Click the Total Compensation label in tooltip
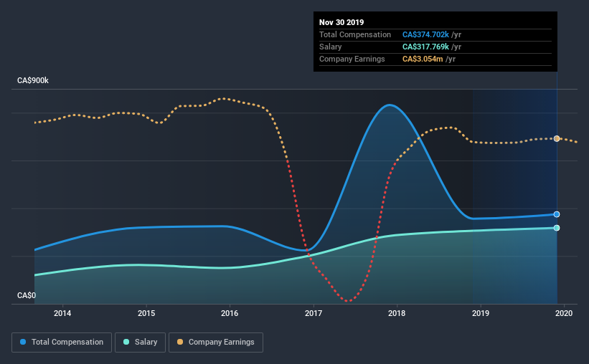The height and width of the screenshot is (364, 589). pos(355,34)
